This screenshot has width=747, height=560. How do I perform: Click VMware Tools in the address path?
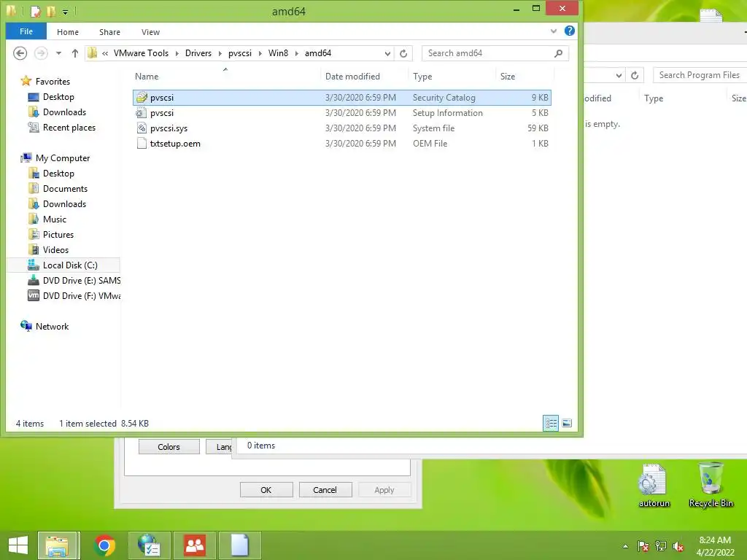141,53
